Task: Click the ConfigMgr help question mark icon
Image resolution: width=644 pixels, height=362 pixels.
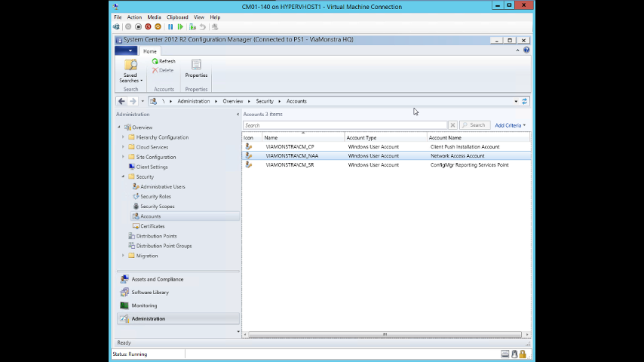Action: pyautogui.click(x=526, y=51)
